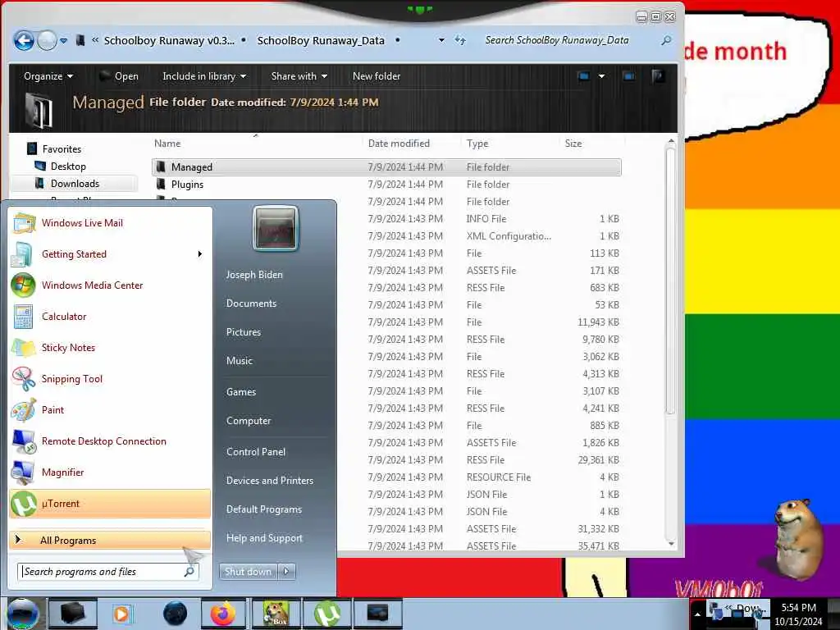Open Firefox from the taskbar

point(223,614)
